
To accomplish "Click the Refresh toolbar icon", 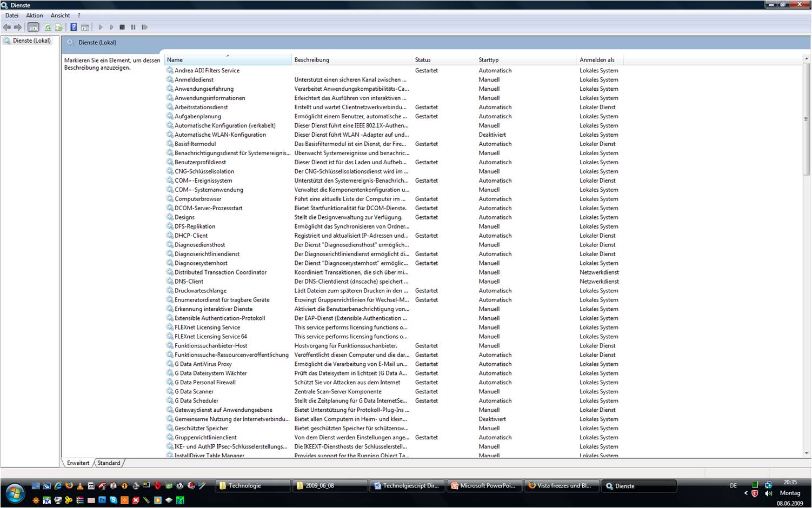I will click(48, 27).
